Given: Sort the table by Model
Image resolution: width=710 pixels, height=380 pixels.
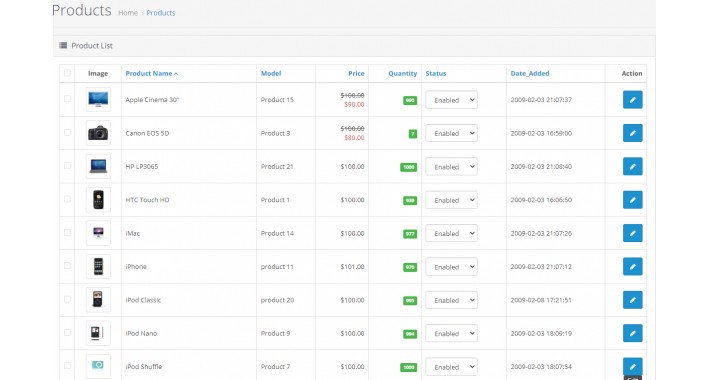Looking at the screenshot, I should [271, 73].
